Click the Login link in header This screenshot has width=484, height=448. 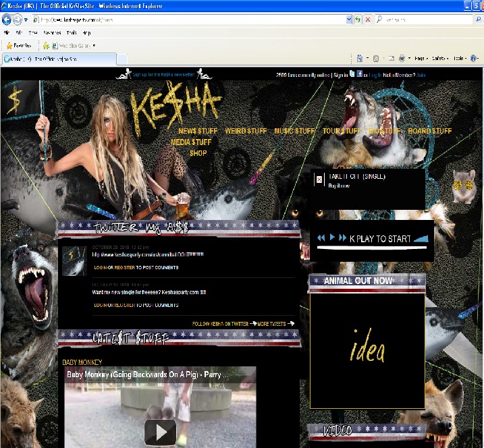tap(375, 75)
